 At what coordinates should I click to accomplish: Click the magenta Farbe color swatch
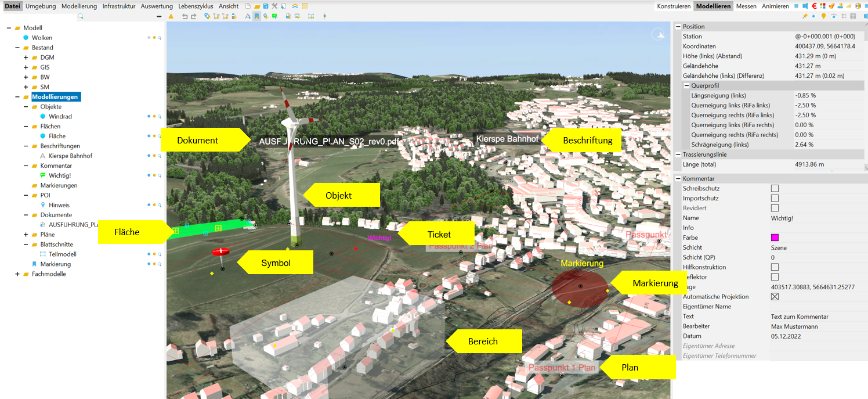pos(775,238)
